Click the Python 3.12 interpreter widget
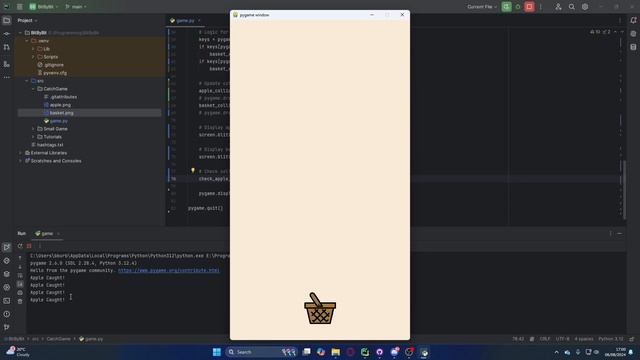The width and height of the screenshot is (640, 360). point(611,339)
